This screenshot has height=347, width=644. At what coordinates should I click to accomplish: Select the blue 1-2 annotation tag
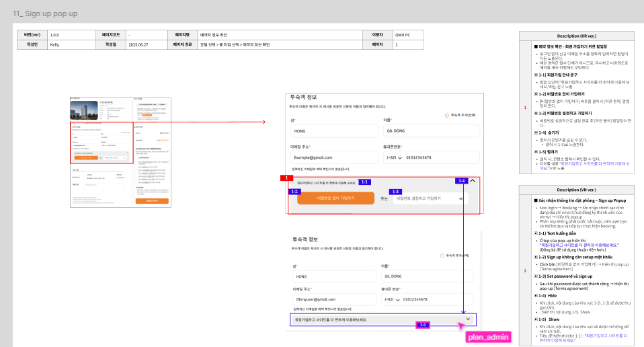point(294,192)
